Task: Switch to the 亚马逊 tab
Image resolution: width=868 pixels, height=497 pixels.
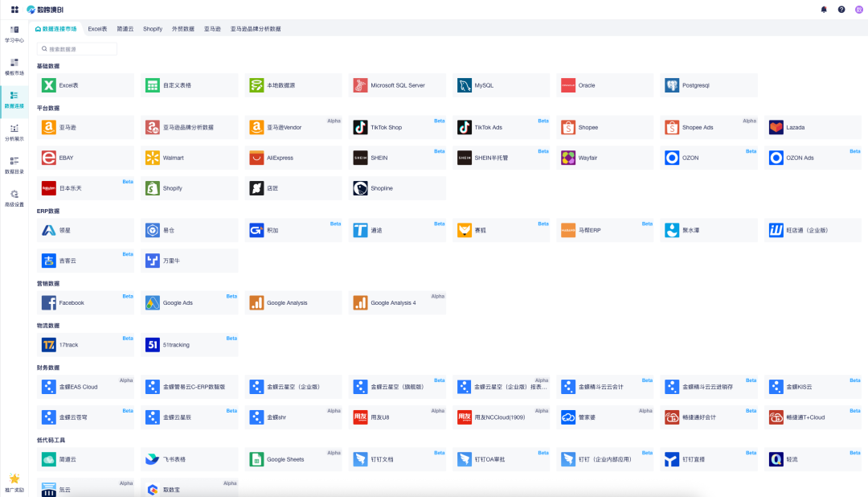Action: (212, 29)
